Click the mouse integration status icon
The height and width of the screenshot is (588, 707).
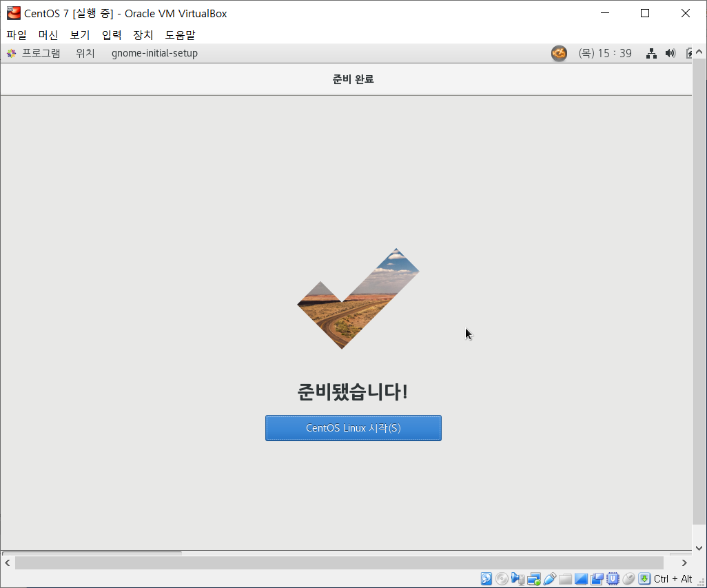click(628, 578)
